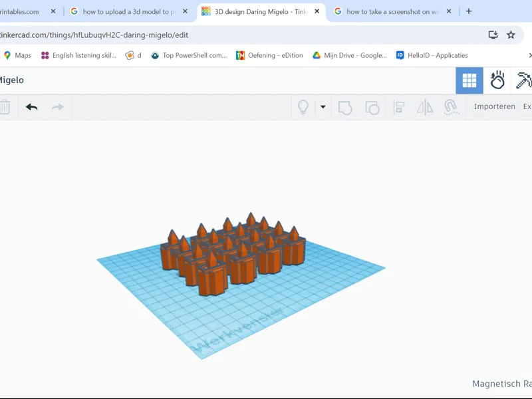This screenshot has width=532, height=399.
Task: Click the Importeren button
Action: (x=494, y=106)
